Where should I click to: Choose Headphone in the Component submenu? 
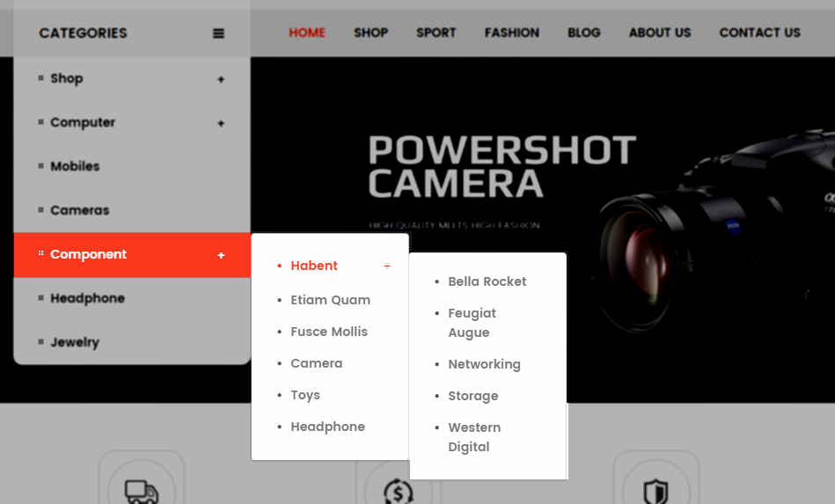tap(327, 427)
